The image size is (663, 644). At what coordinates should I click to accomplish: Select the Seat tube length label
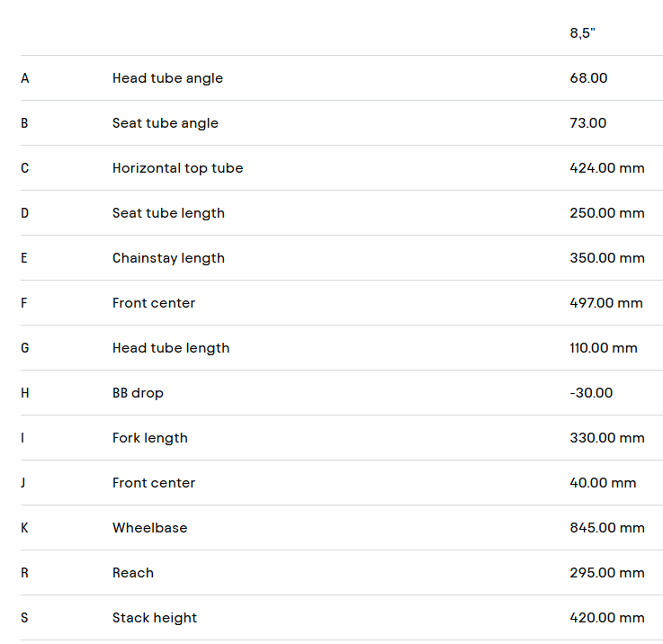168,213
